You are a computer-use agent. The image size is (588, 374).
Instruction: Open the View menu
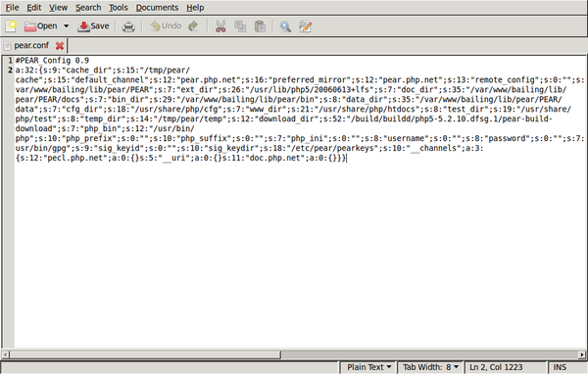tap(58, 8)
